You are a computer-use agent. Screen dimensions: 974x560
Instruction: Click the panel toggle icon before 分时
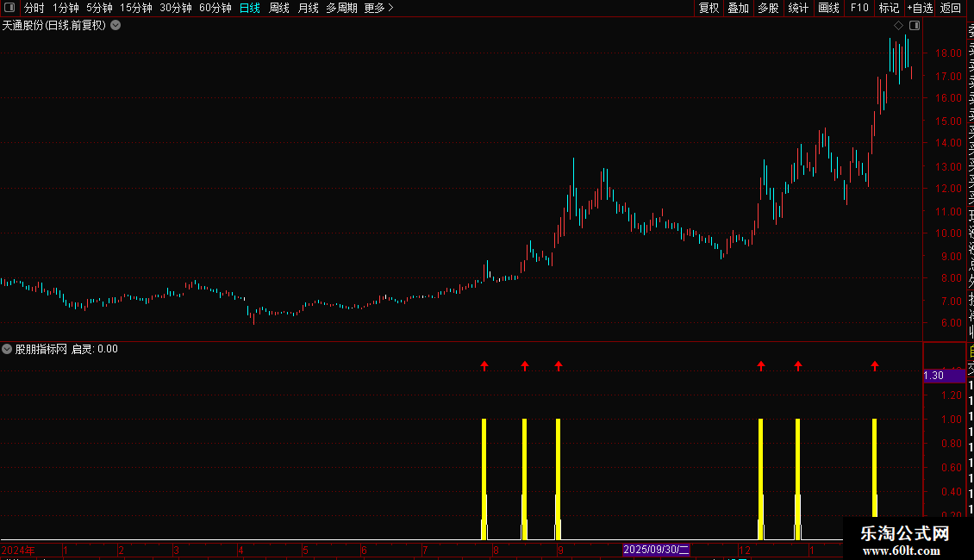pos(9,8)
